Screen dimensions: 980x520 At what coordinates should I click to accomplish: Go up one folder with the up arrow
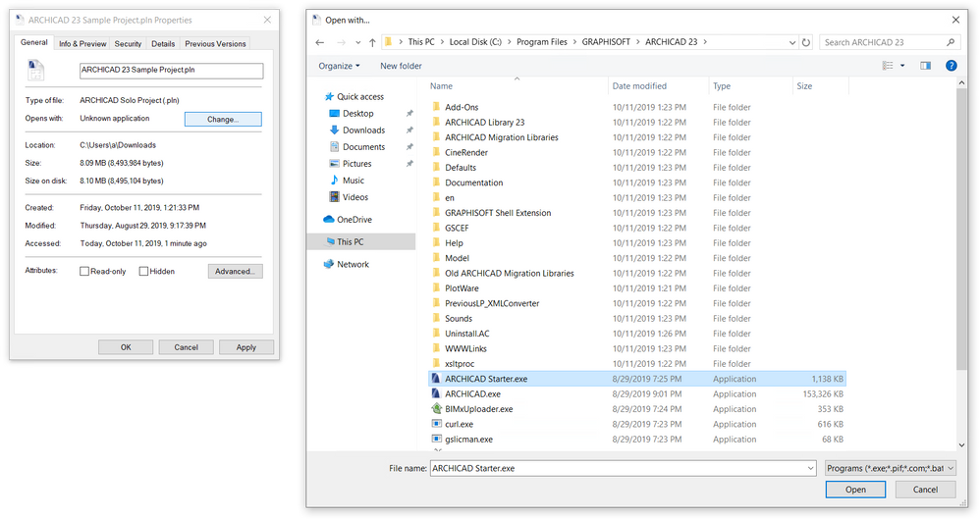pyautogui.click(x=372, y=42)
